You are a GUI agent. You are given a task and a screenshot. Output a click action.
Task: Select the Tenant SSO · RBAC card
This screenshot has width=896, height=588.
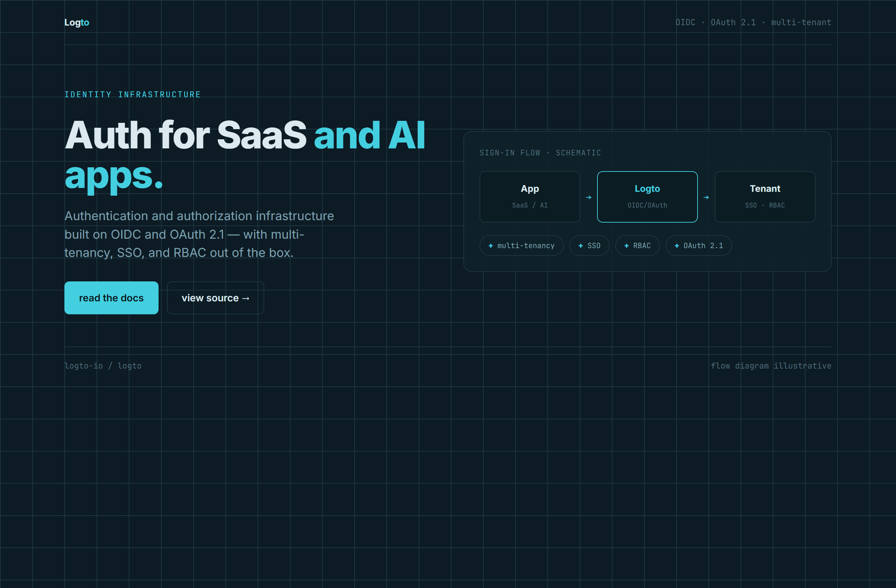[x=765, y=197]
